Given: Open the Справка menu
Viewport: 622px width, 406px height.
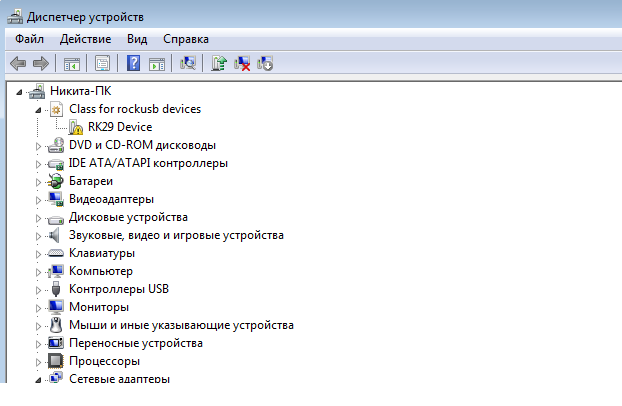Looking at the screenshot, I should [x=186, y=39].
